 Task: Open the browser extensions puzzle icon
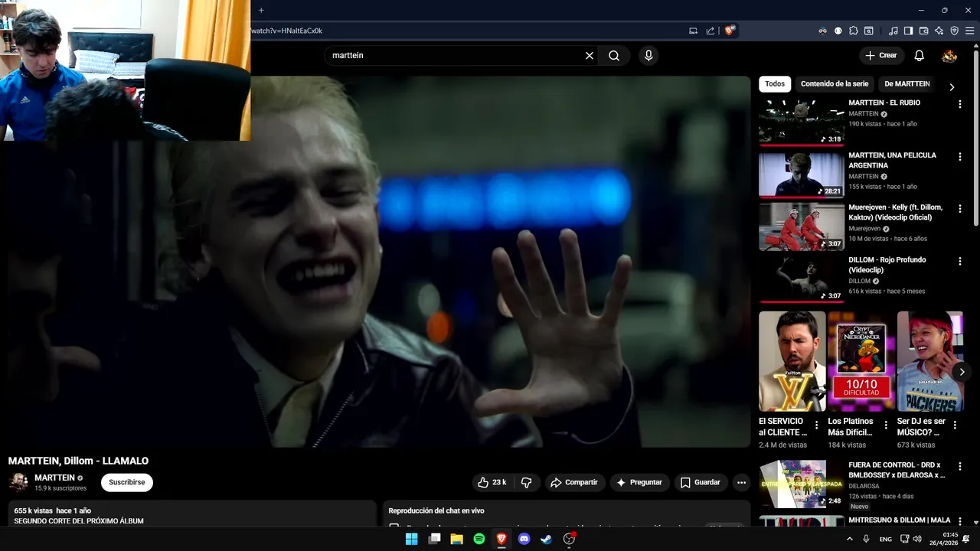[x=854, y=31]
